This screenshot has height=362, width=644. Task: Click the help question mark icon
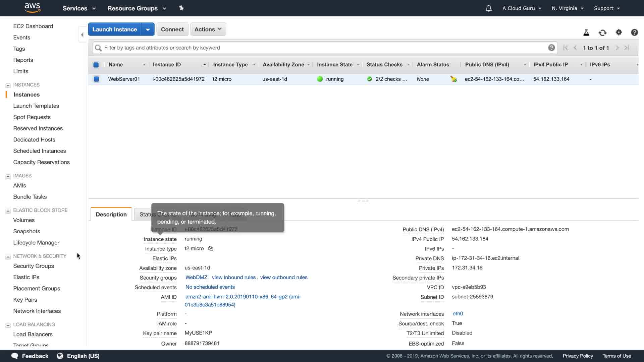[634, 32]
